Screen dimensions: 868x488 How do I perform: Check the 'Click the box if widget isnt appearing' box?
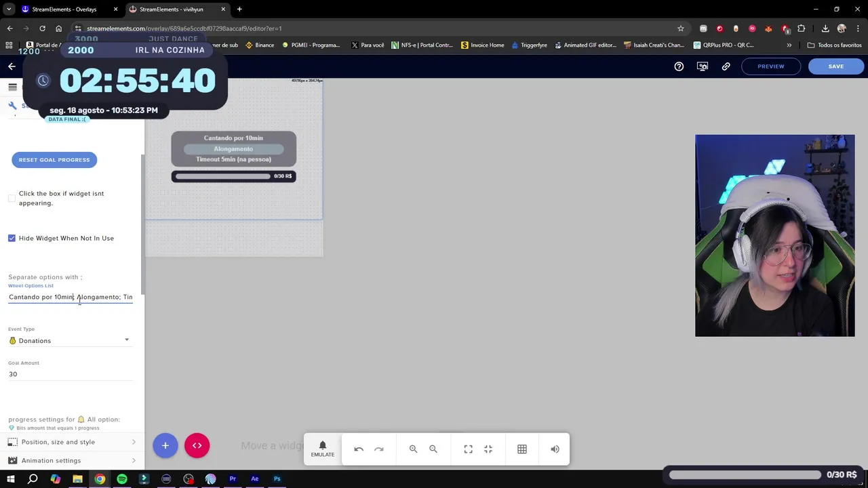pyautogui.click(x=12, y=199)
